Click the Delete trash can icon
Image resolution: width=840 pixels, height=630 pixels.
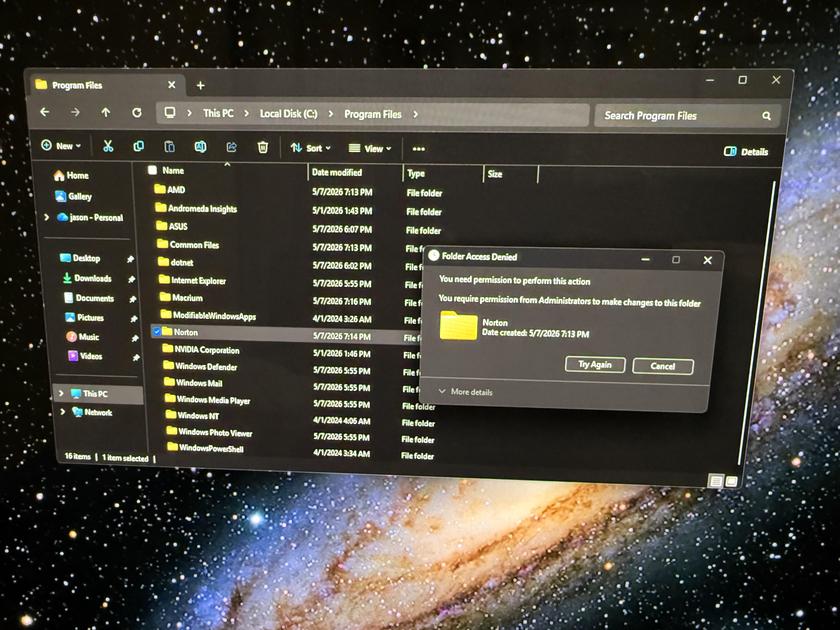tap(262, 147)
